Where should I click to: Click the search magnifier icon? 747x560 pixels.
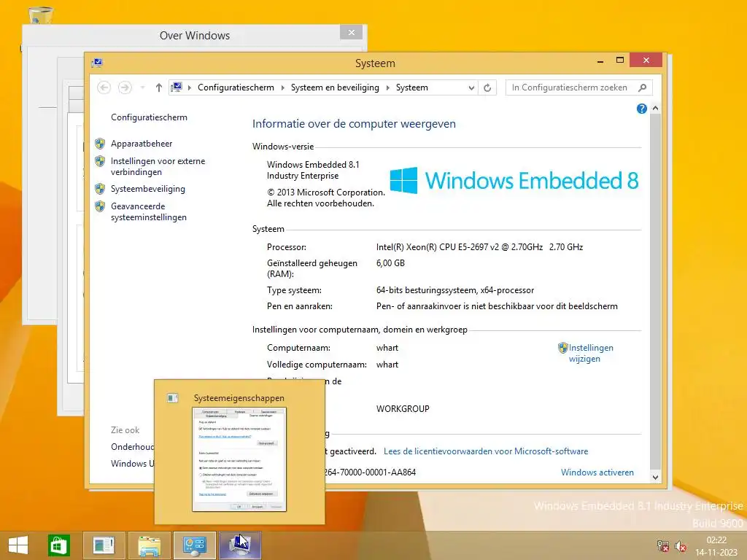point(642,87)
